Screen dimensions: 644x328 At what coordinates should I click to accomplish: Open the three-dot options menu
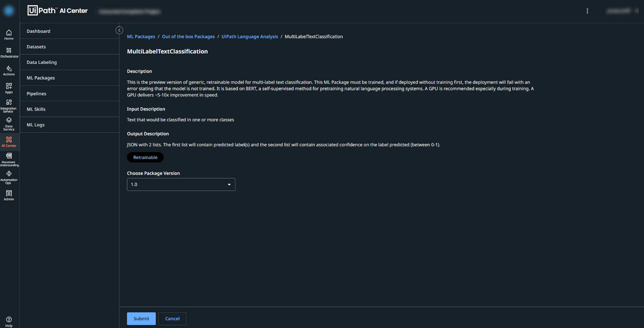click(587, 11)
